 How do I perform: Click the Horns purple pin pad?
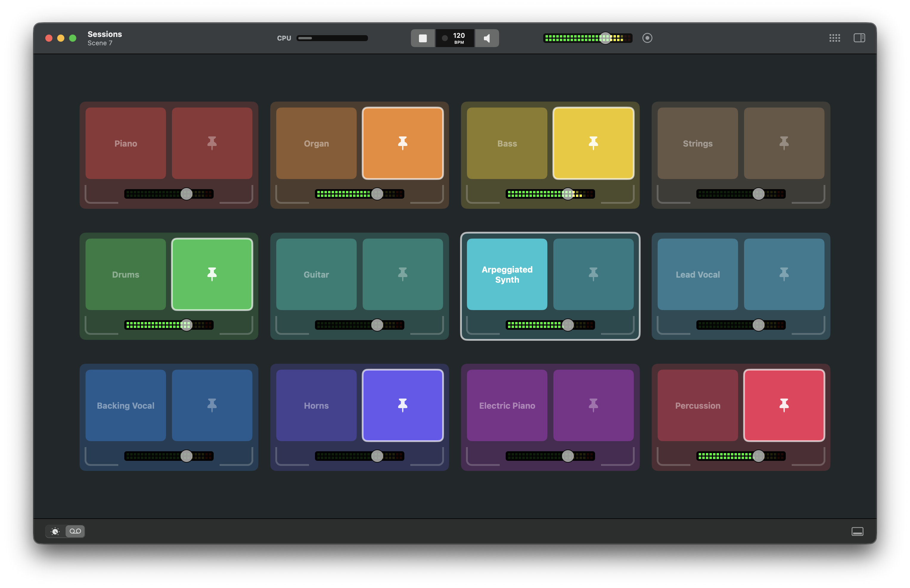click(x=403, y=405)
